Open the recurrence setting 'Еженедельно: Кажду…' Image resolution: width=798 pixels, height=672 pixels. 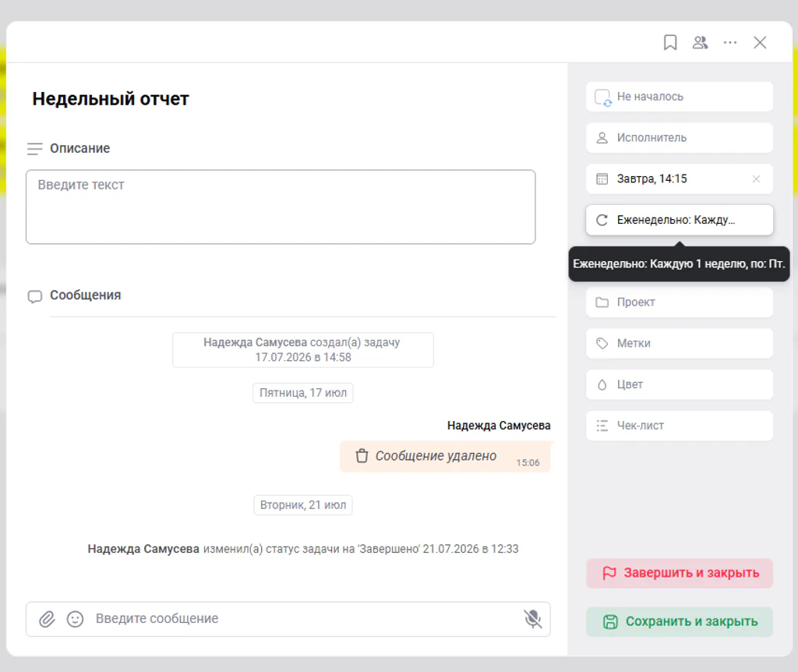point(680,220)
